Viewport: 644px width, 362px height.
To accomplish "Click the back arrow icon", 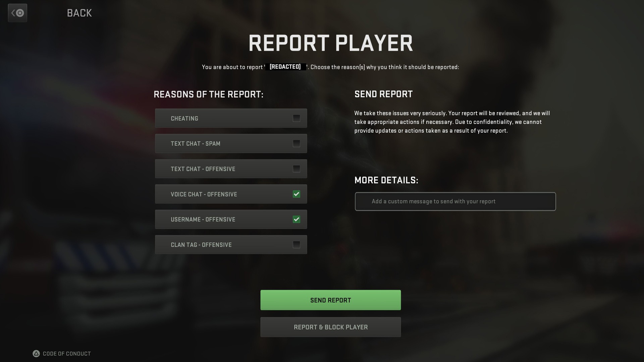I will coord(17,13).
